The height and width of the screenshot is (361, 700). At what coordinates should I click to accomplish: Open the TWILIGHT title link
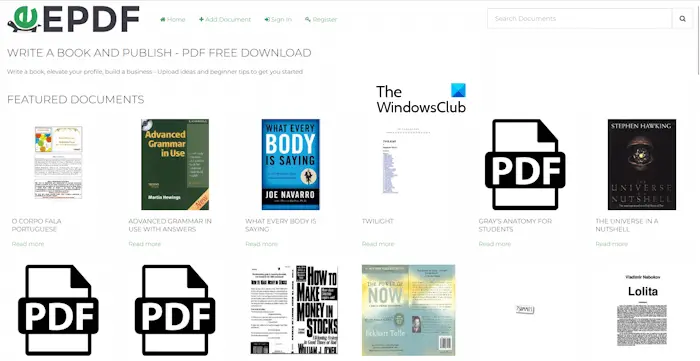(378, 221)
